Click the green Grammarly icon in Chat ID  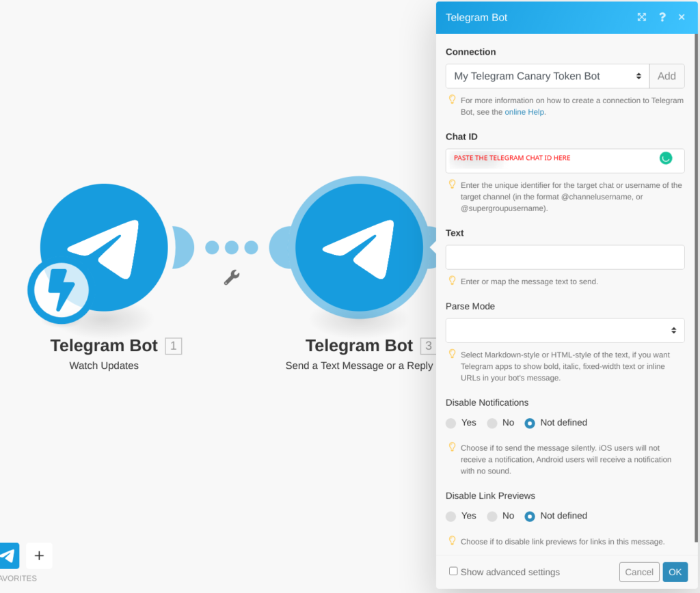click(x=666, y=158)
